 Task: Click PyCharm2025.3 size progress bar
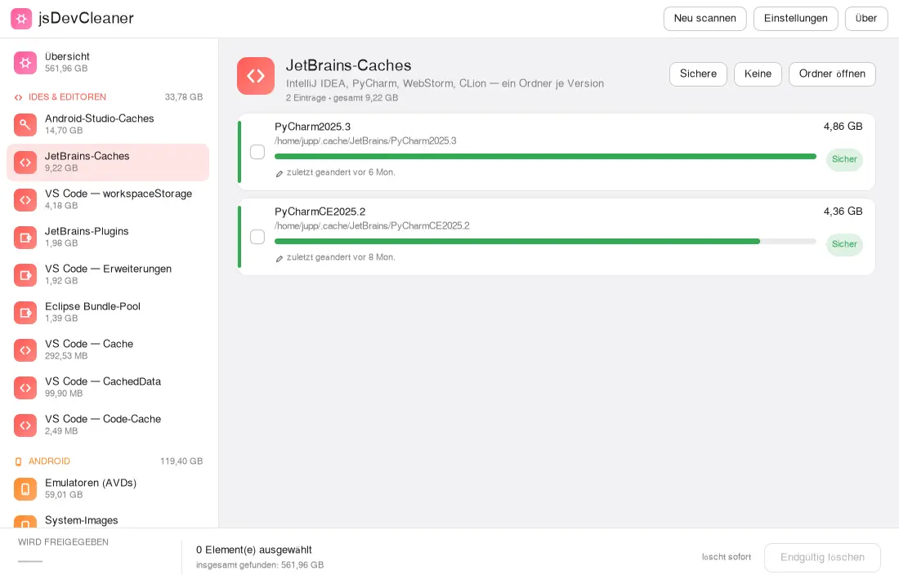click(x=545, y=157)
